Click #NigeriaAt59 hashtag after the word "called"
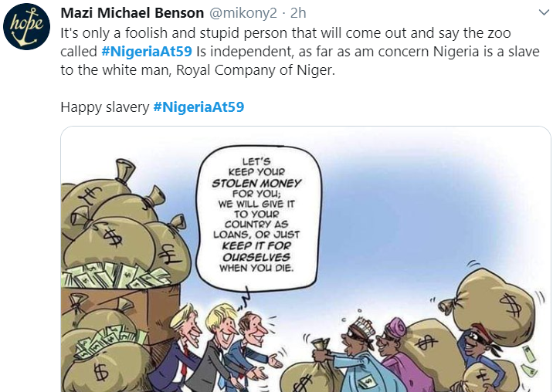The width and height of the screenshot is (553, 392). coord(147,52)
